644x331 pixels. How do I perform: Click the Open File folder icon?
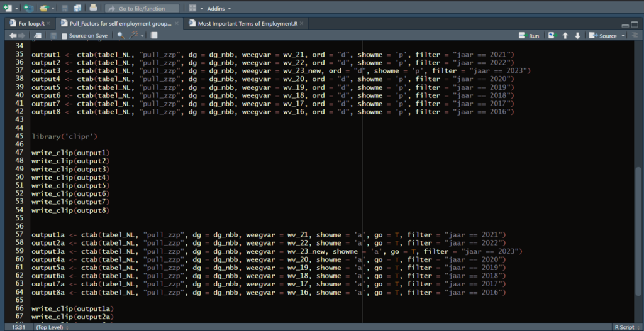43,8
